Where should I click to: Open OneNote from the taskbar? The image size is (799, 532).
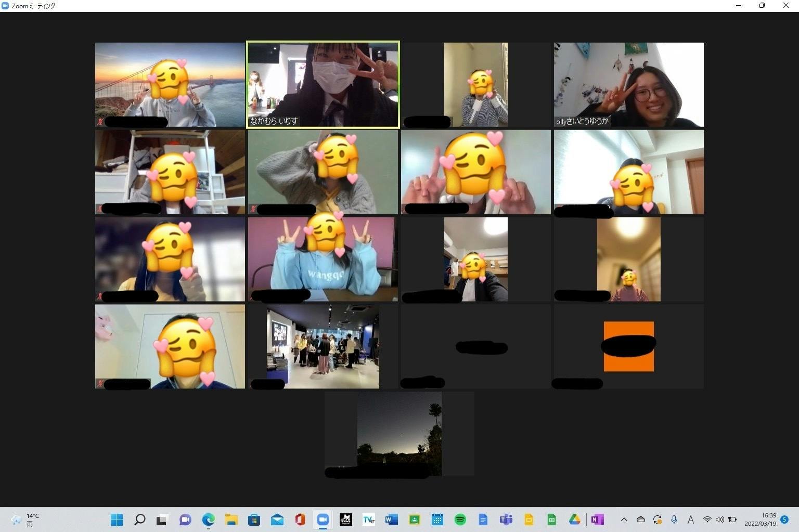[x=597, y=520]
